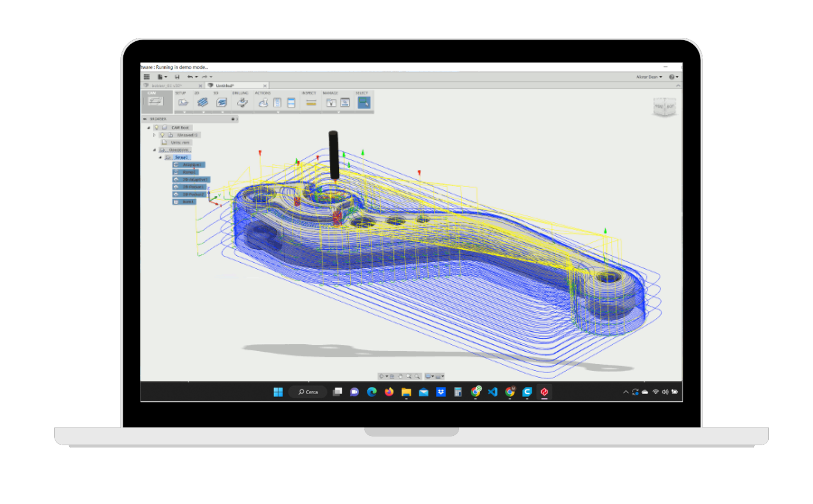The height and width of the screenshot is (504, 813).
Task: Click the Undo arrow
Action: click(x=190, y=77)
